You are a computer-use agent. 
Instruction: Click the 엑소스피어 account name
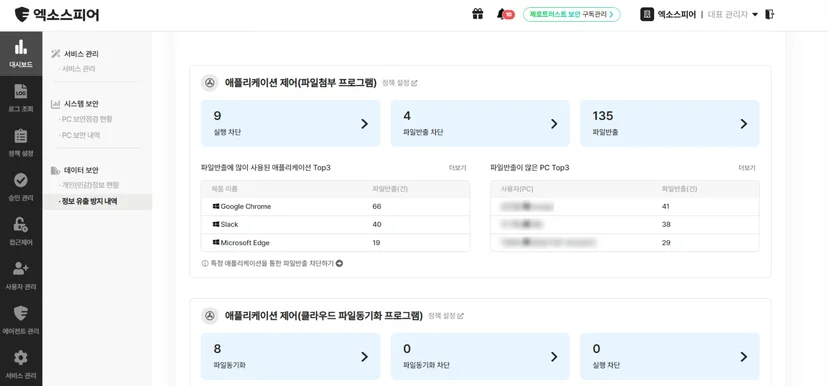point(676,14)
